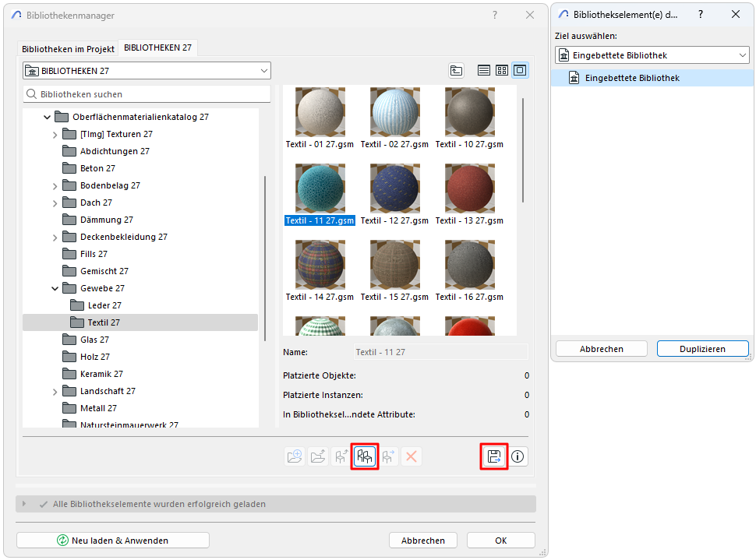Select the Dämmung 27 folder
The image size is (756, 560).
pos(98,220)
